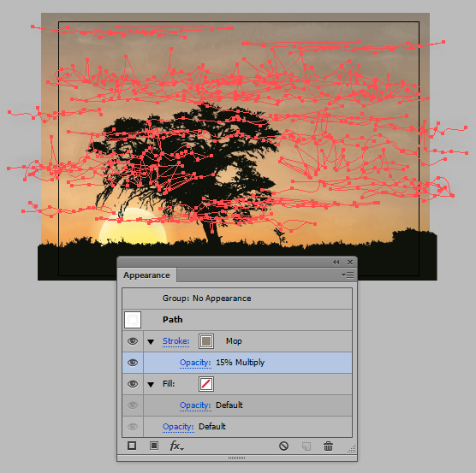
Task: Toggle visibility of 15% Multiply opacity row
Action: coord(133,363)
